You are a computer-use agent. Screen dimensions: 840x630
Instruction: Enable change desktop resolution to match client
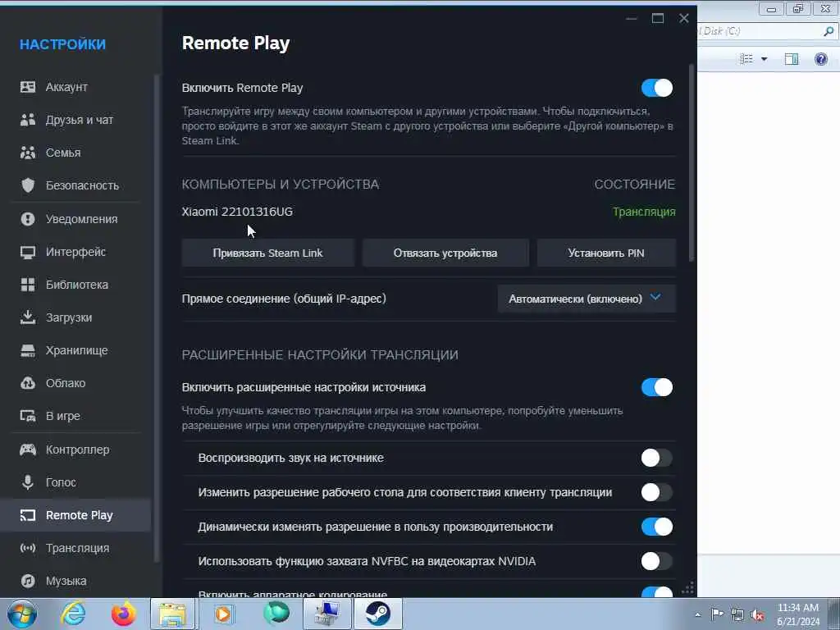click(x=657, y=492)
